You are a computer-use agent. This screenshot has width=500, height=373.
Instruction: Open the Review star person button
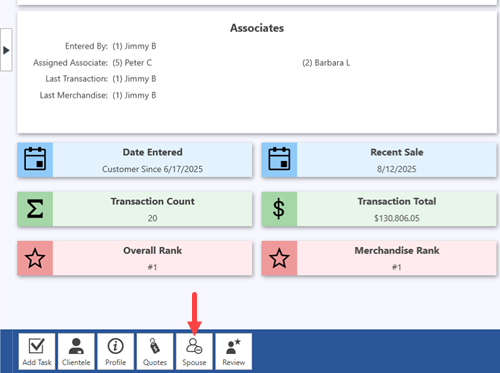(x=233, y=351)
